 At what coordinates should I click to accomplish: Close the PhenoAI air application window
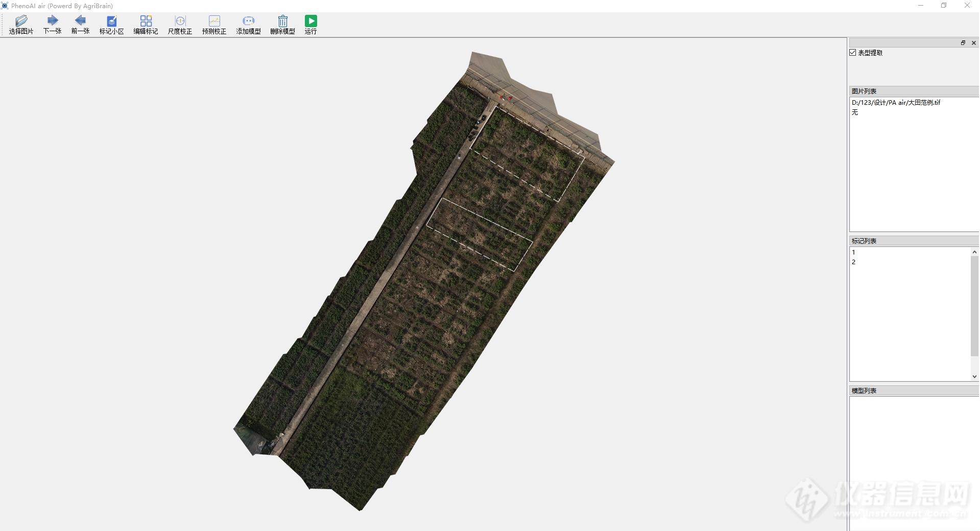point(967,6)
